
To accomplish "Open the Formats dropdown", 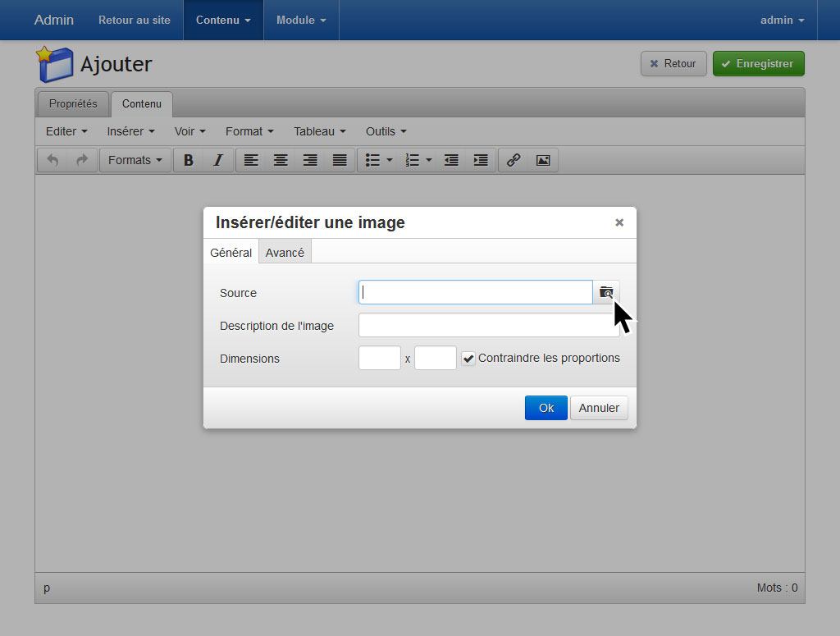I will pos(135,160).
